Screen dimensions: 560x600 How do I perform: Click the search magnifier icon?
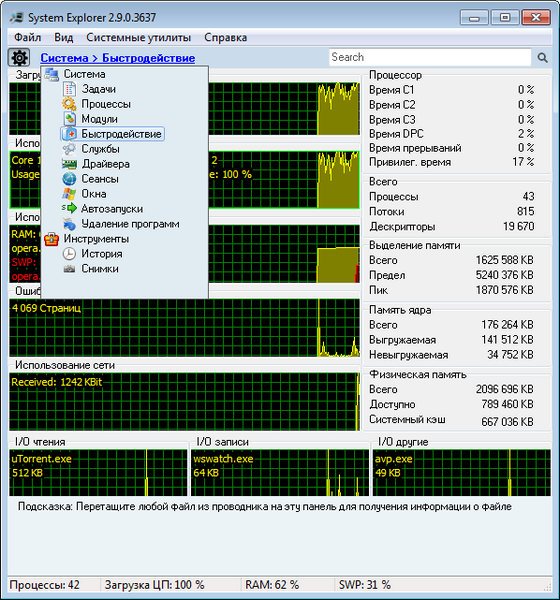(x=542, y=58)
